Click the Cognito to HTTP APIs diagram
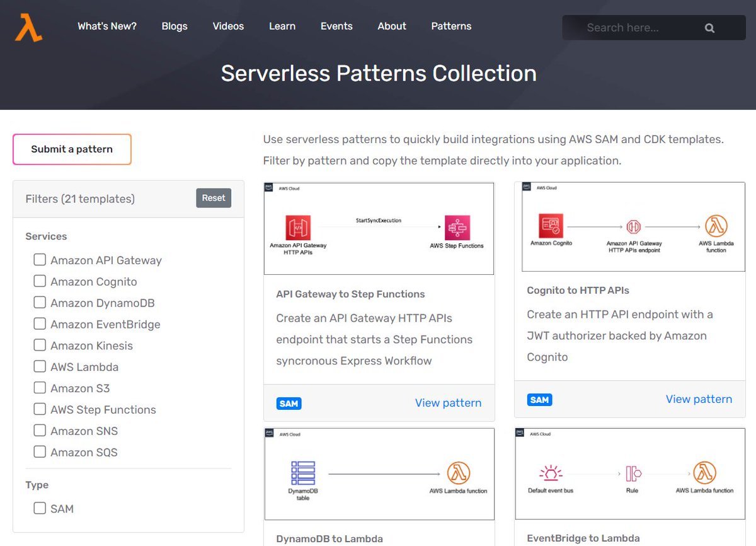 pyautogui.click(x=633, y=227)
